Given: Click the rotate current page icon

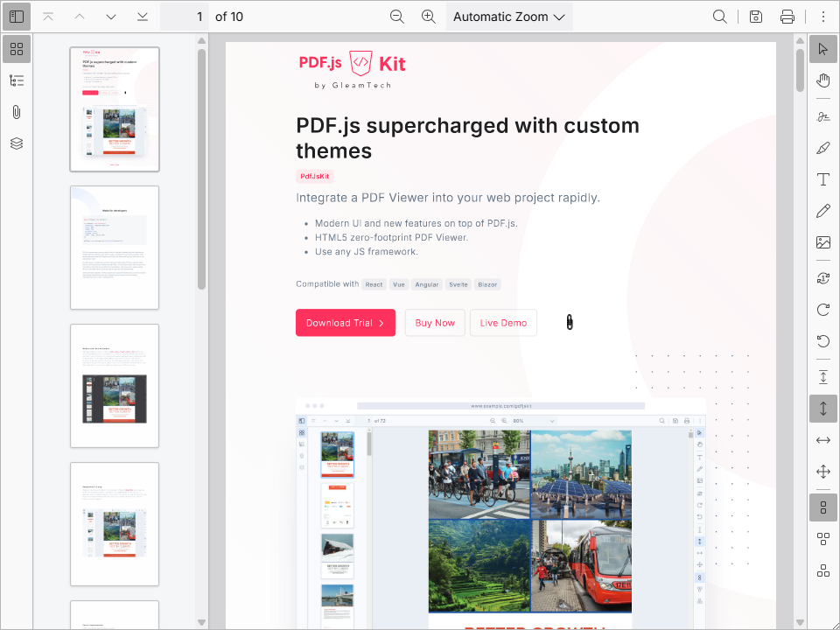Looking at the screenshot, I should pos(823,278).
